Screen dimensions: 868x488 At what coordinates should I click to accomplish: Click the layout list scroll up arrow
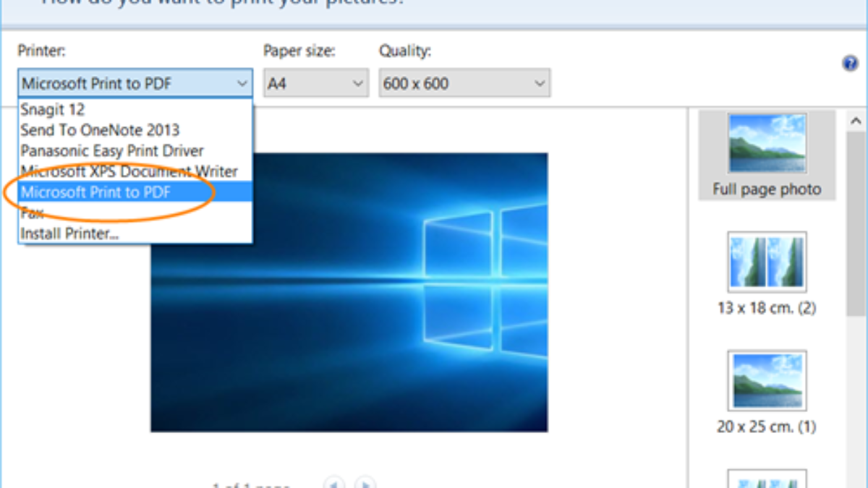pos(856,121)
